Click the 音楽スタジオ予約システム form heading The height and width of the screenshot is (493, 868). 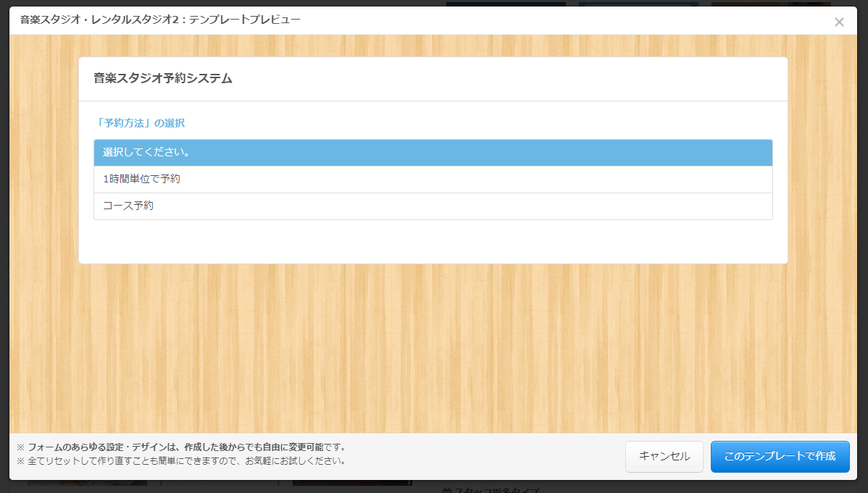pyautogui.click(x=163, y=79)
